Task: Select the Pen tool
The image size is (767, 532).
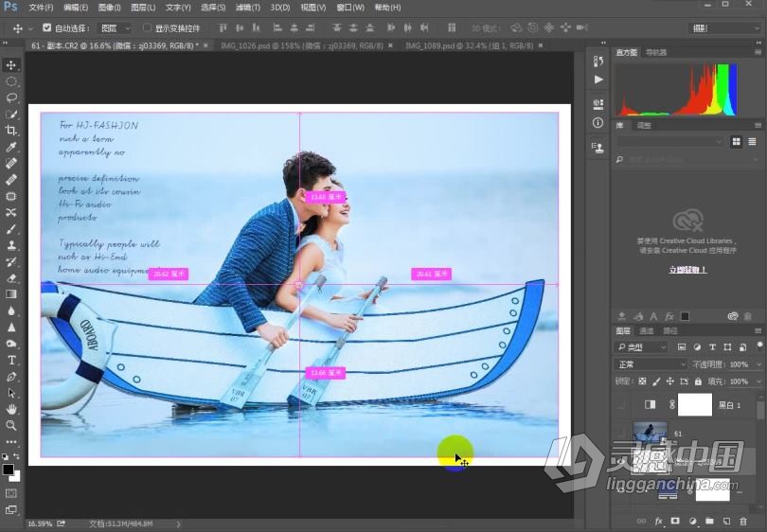Action: coord(10,377)
